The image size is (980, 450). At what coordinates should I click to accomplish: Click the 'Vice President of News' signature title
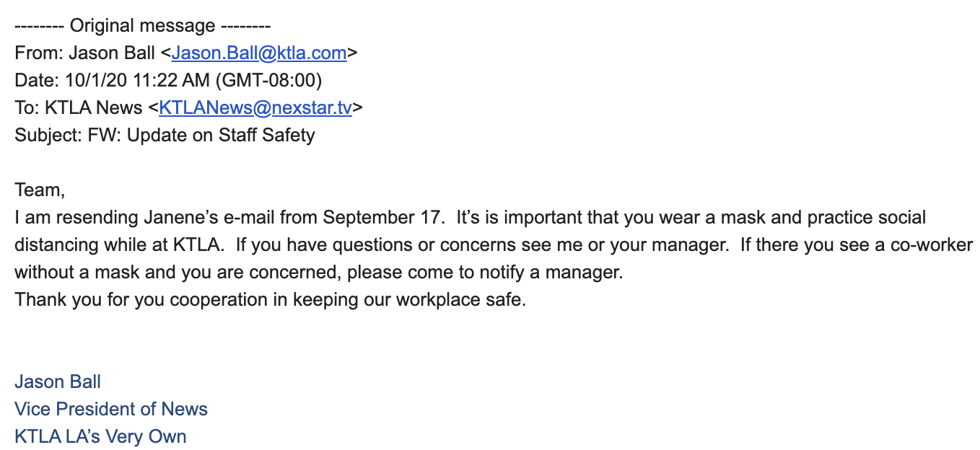[x=111, y=409]
